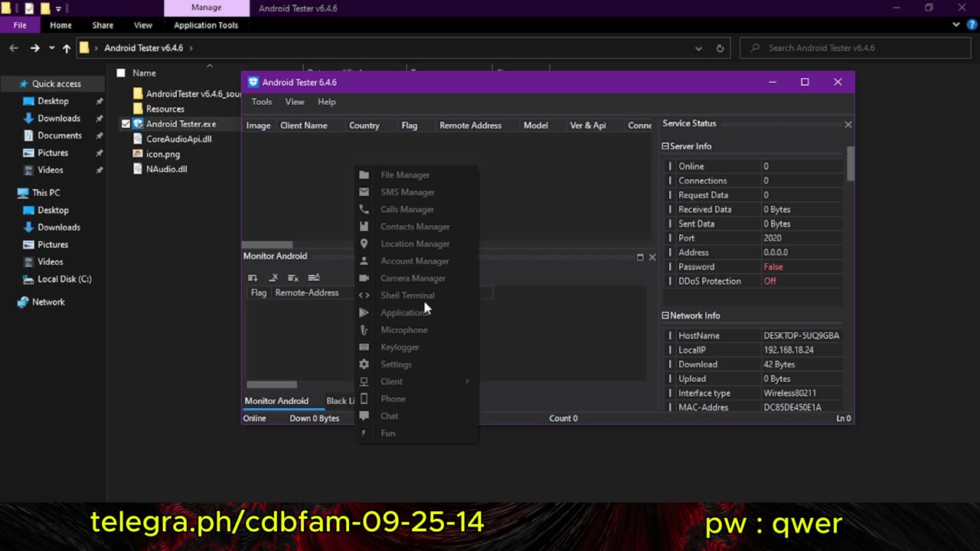Click the speech bubble icon beside Chat
980x551 pixels.
pos(364,416)
